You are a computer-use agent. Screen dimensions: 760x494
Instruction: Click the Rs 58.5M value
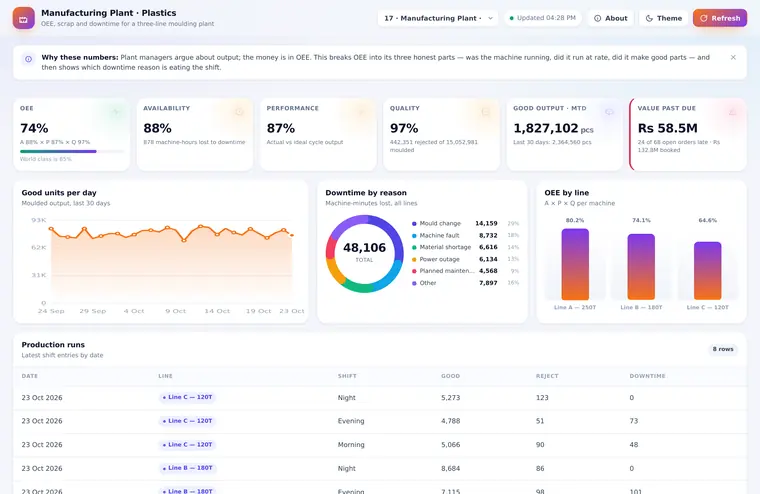click(667, 128)
